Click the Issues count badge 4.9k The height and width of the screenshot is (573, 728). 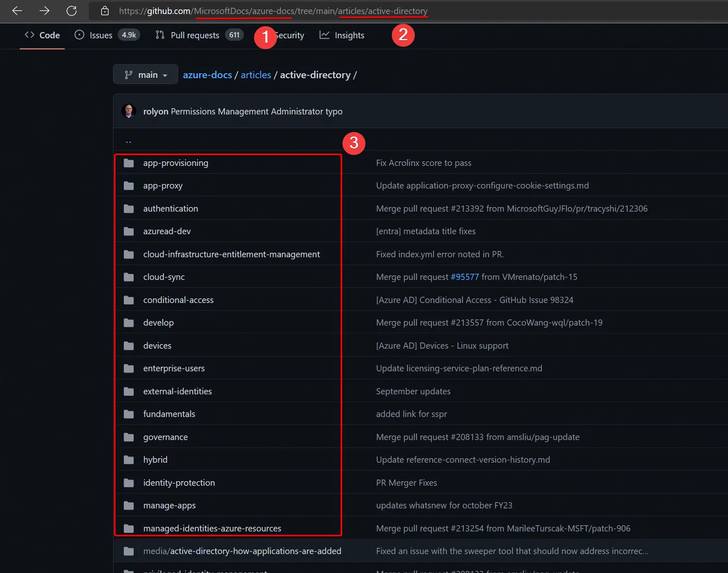pos(129,35)
